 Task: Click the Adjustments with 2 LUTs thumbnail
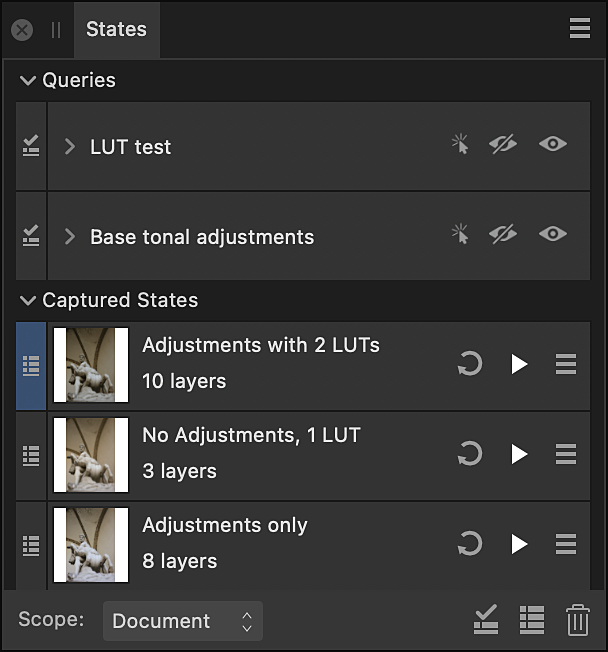[91, 365]
